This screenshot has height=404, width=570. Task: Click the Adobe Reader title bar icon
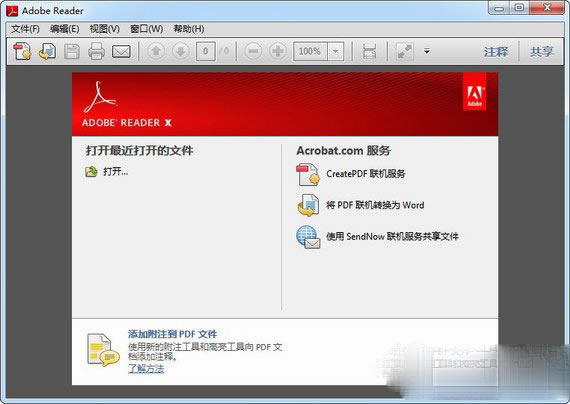12,11
